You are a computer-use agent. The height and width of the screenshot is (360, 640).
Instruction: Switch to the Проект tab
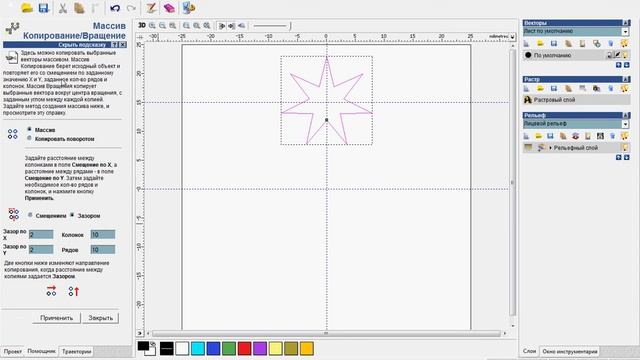(13, 351)
